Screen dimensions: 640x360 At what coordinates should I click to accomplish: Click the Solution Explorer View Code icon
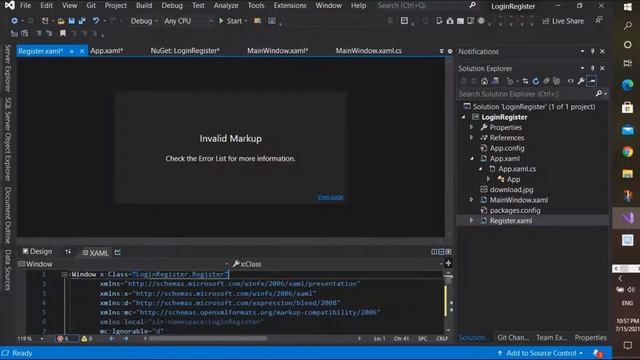[x=571, y=81]
